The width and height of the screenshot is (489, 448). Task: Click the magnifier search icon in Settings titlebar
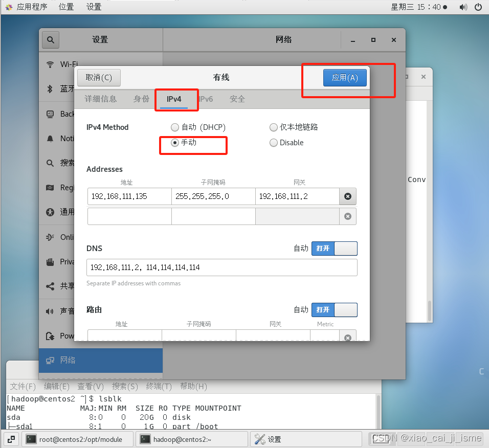point(50,39)
